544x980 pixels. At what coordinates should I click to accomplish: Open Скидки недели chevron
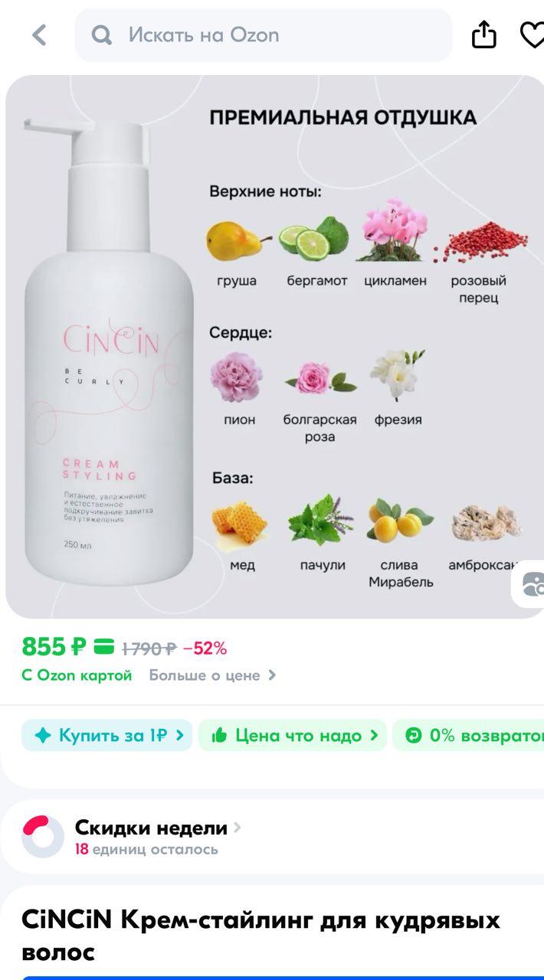click(x=238, y=827)
